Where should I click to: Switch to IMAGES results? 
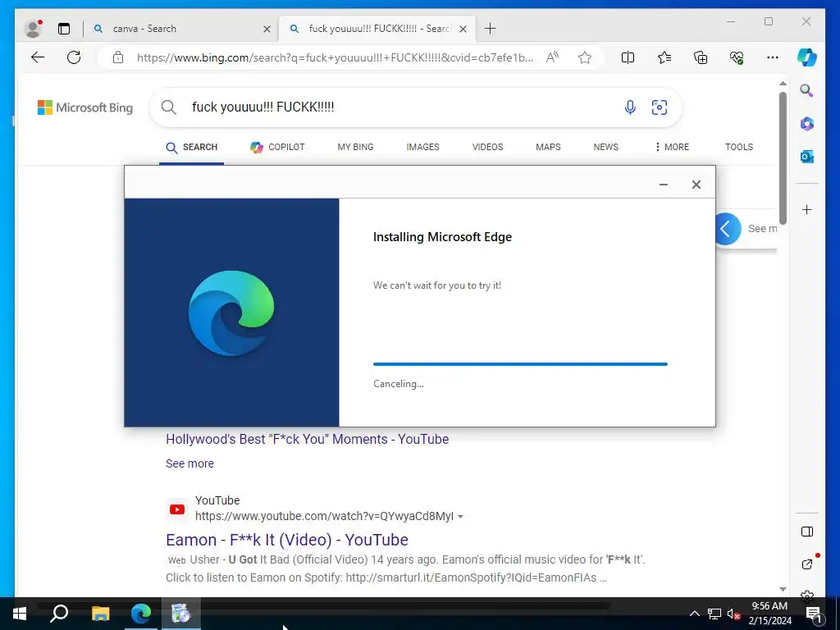click(422, 148)
